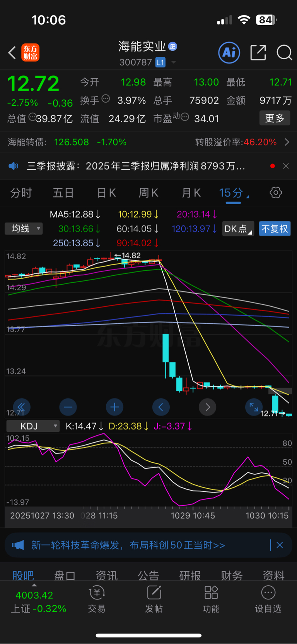Screen dimensions: 297x644
Task: Tap the 1029 10:45 time label
Action: tap(193, 516)
